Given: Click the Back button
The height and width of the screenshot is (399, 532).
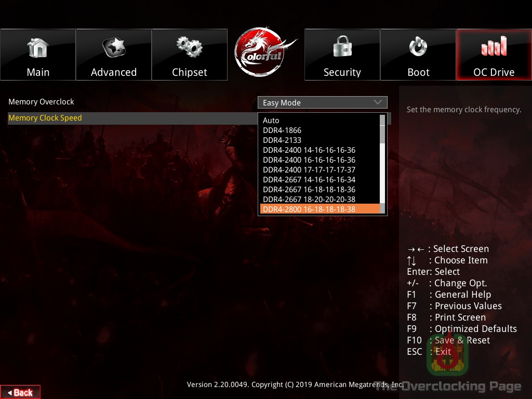Looking at the screenshot, I should click(20, 392).
